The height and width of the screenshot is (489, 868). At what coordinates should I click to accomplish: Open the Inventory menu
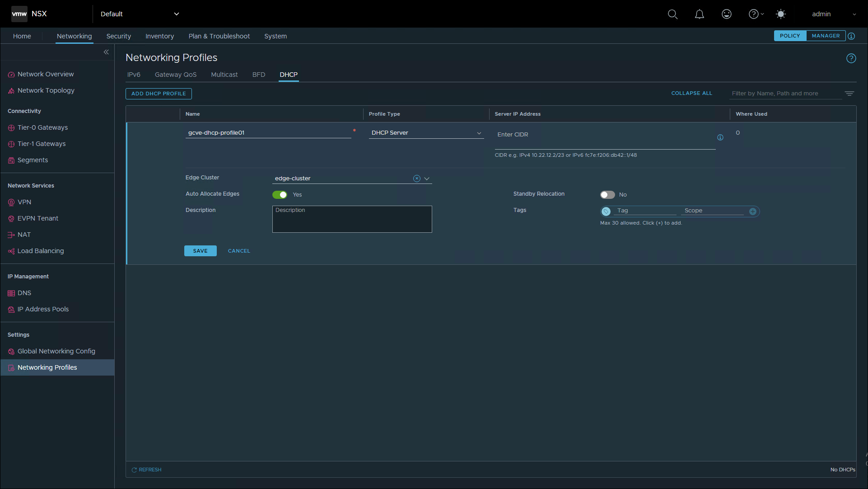pyautogui.click(x=159, y=36)
